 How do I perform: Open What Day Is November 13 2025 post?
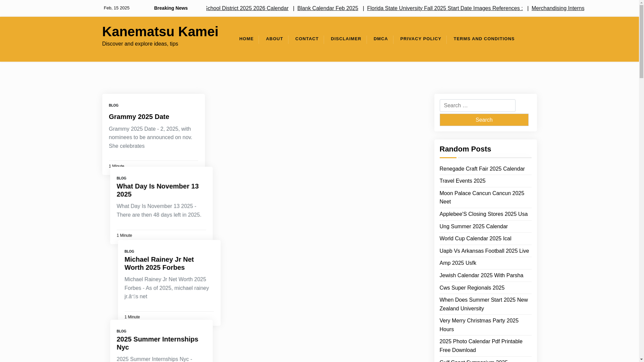(x=158, y=190)
